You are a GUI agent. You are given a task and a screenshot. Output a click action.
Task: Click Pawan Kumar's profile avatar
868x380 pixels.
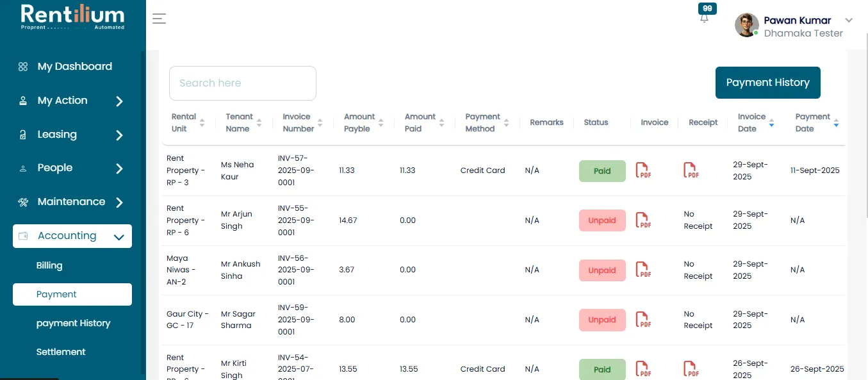[746, 26]
